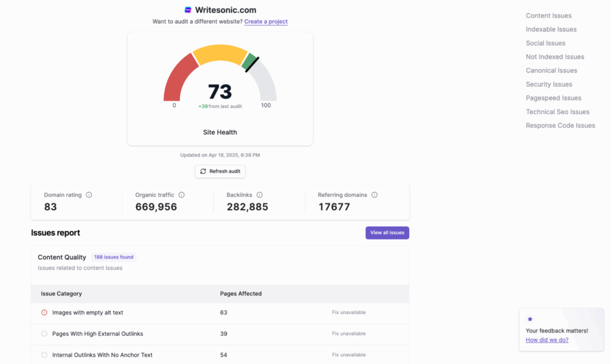Click status circle for High External Outlinks
Viewport: 611px width, 364px height.
tap(44, 334)
